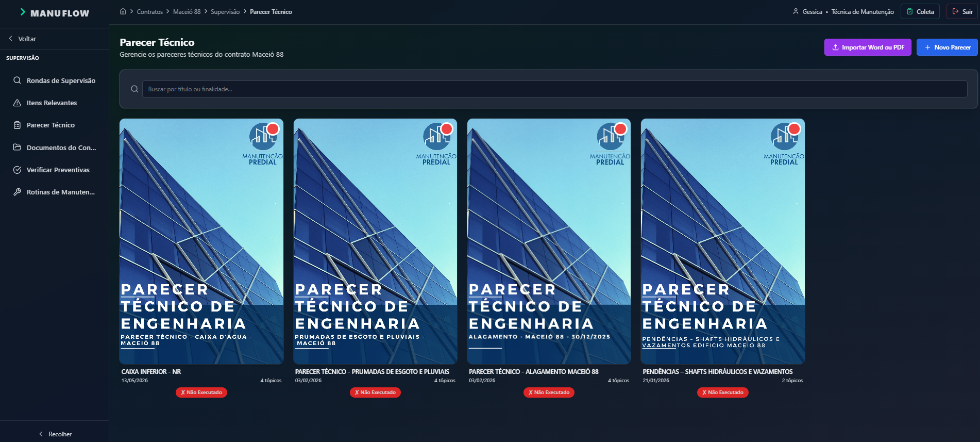Image resolution: width=980 pixels, height=442 pixels.
Task: Open the Pendências Shafts Hidráulicos report cover
Action: coord(723,241)
